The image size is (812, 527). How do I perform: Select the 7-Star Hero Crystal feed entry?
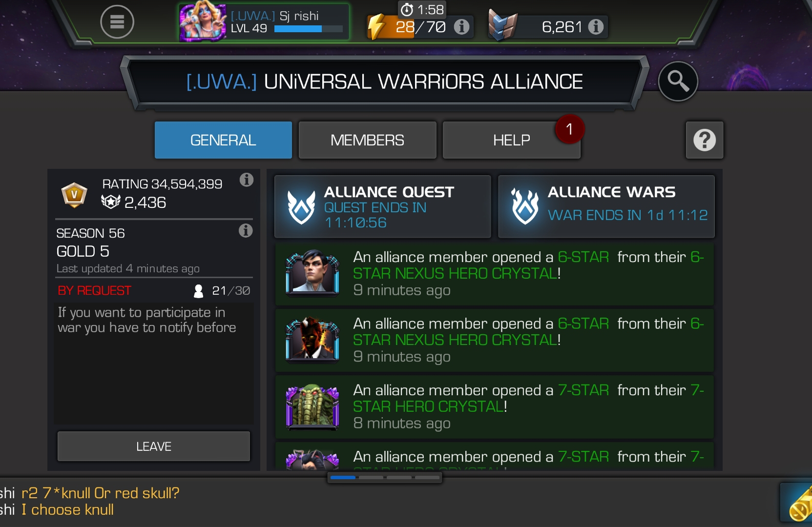pos(494,406)
